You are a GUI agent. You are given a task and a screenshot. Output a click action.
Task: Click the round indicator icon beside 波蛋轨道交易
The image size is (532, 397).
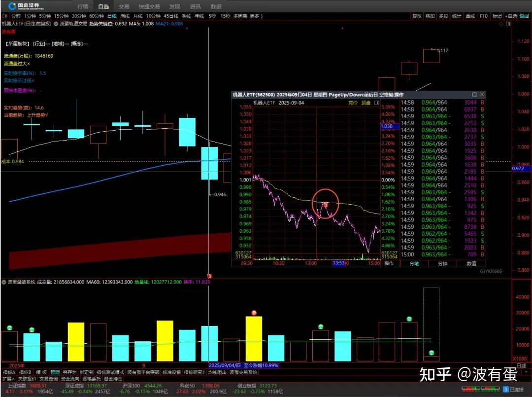(x=56, y=24)
